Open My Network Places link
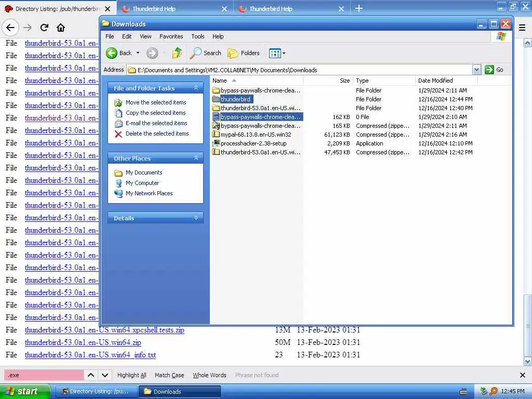This screenshot has height=399, width=532. pyautogui.click(x=149, y=193)
